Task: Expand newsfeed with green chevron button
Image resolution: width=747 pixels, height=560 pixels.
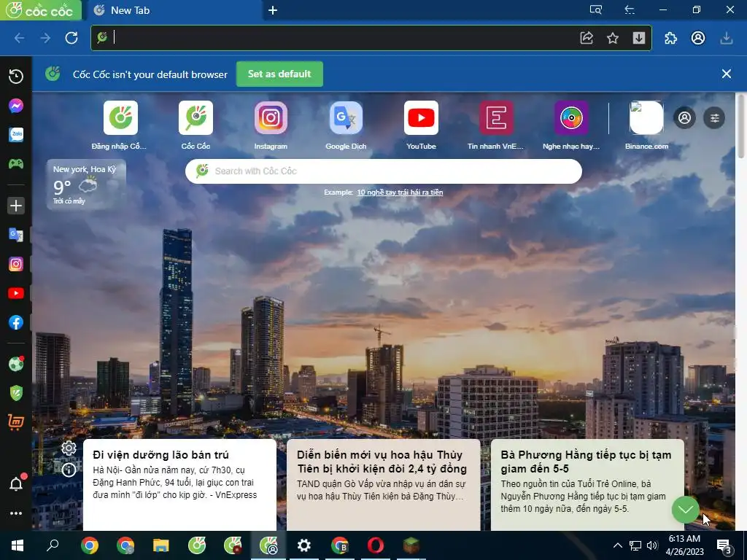Action: point(686,510)
